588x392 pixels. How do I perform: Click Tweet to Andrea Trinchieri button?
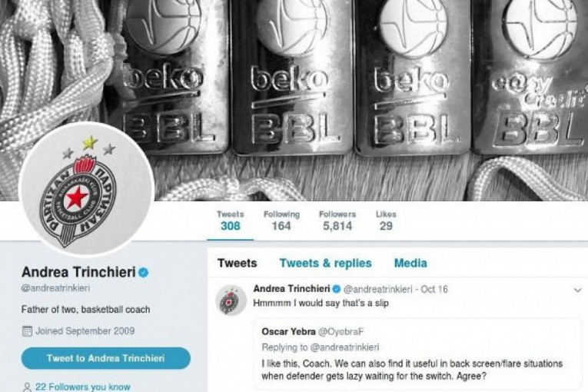(106, 358)
